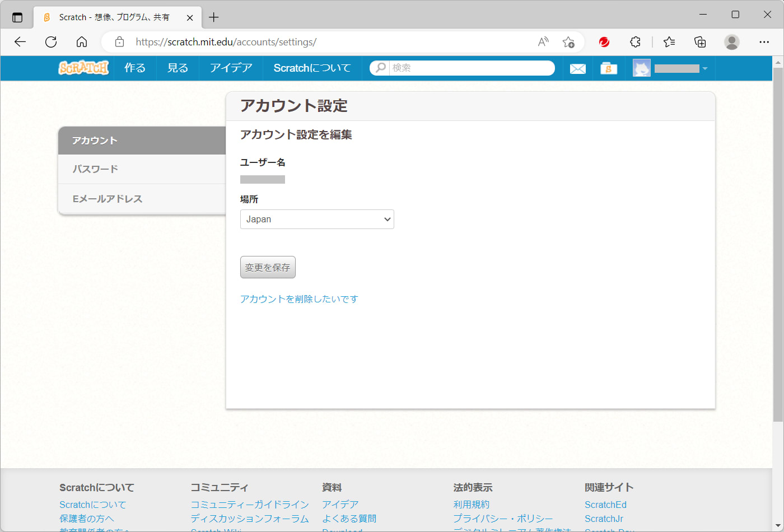Viewport: 784px width, 532px height.
Task: Open the browser extensions puzzle icon
Action: pyautogui.click(x=635, y=42)
